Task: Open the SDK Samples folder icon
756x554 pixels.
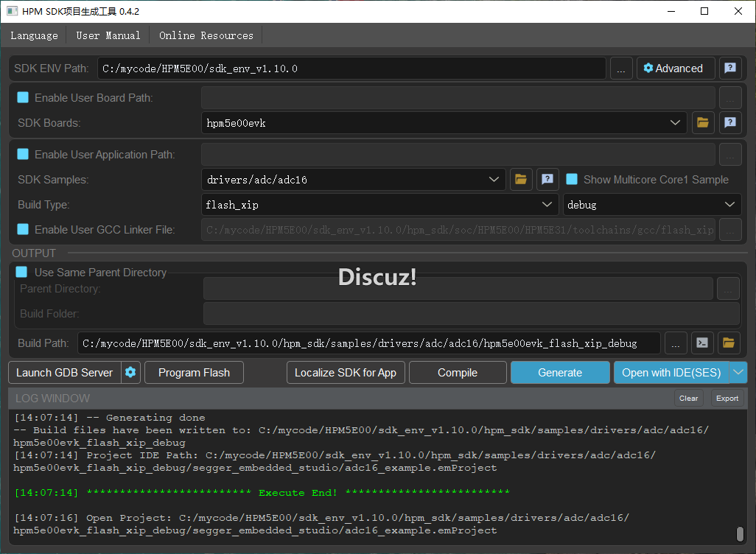Action: [x=522, y=179]
